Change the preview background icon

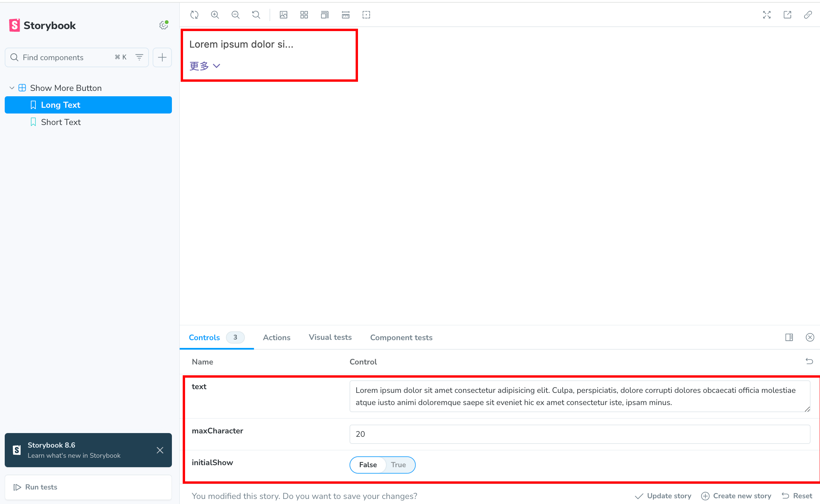[283, 15]
